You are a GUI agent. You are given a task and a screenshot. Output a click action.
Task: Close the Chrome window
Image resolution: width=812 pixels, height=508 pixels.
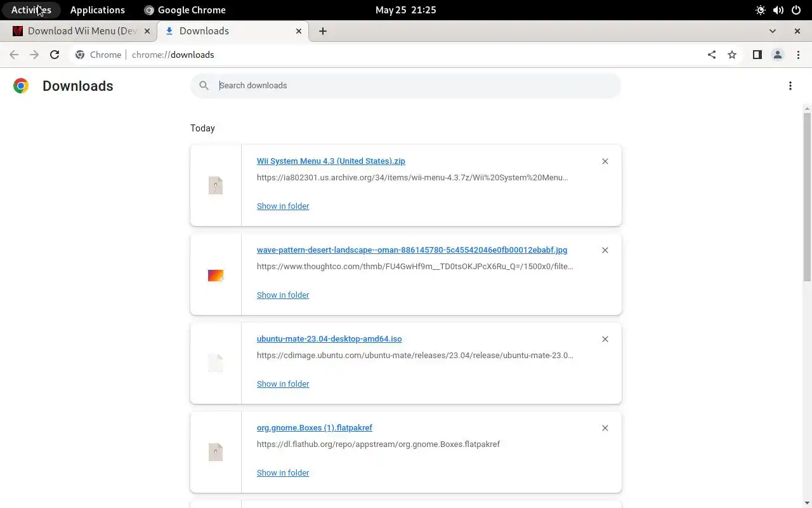point(797,31)
